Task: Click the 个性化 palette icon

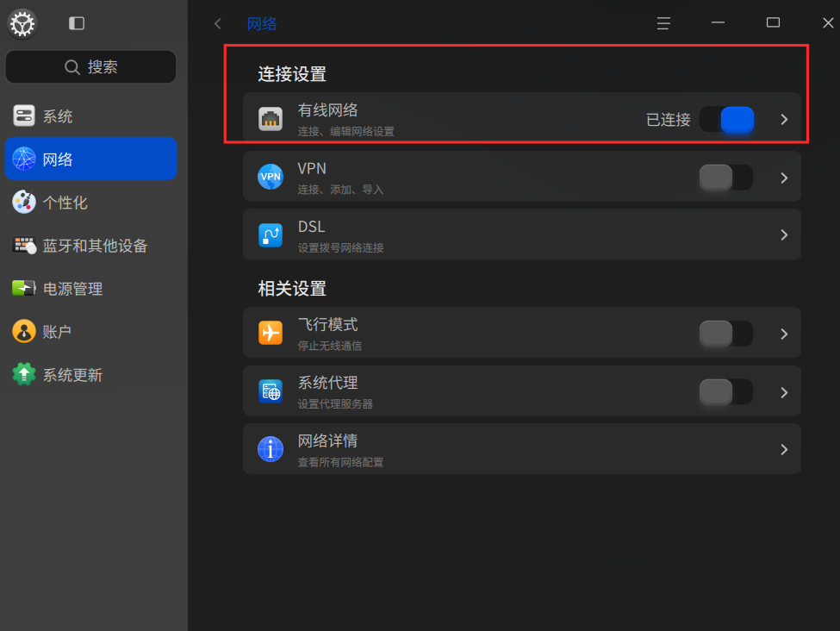Action: point(24,202)
